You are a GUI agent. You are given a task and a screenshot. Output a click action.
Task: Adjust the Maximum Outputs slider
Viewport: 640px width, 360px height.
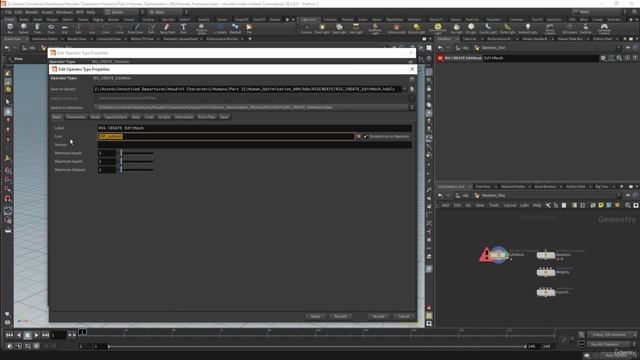[x=137, y=170]
